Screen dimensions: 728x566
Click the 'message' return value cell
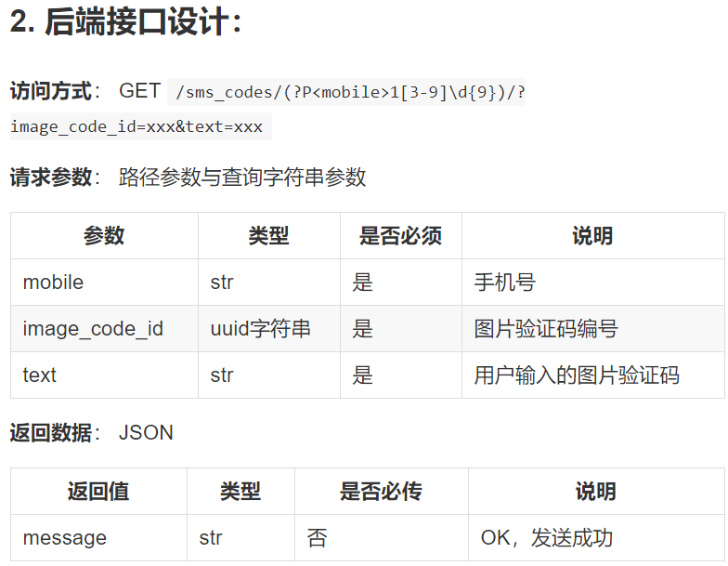click(x=98, y=537)
